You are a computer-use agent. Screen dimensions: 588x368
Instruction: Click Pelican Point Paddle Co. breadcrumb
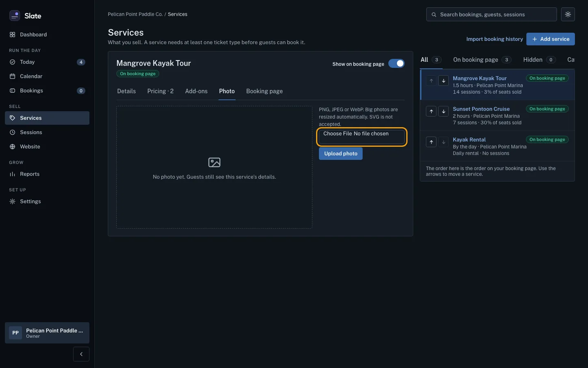click(x=135, y=14)
